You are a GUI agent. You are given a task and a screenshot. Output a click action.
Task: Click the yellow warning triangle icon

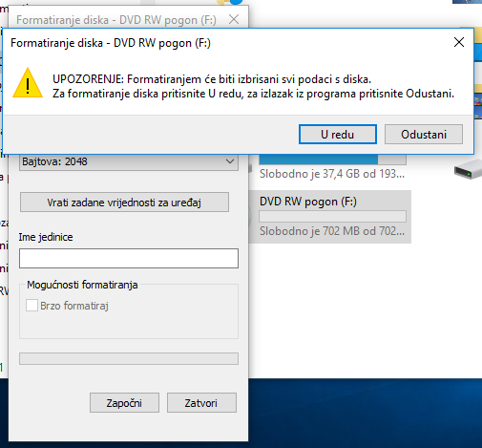(28, 83)
